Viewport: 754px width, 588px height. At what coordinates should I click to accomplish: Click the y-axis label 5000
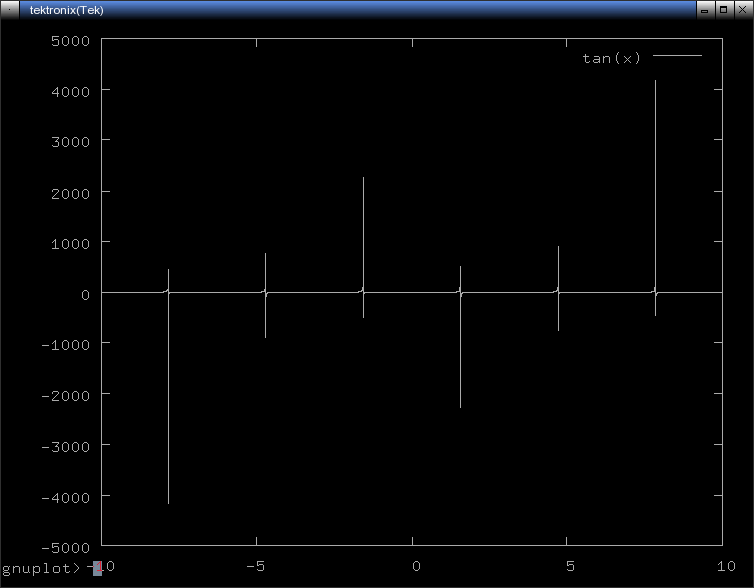(x=70, y=41)
